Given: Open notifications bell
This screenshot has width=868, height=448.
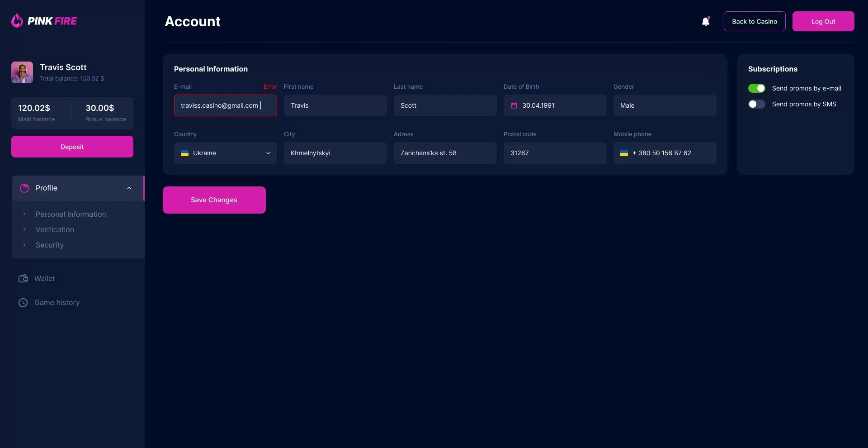Looking at the screenshot, I should (x=706, y=21).
